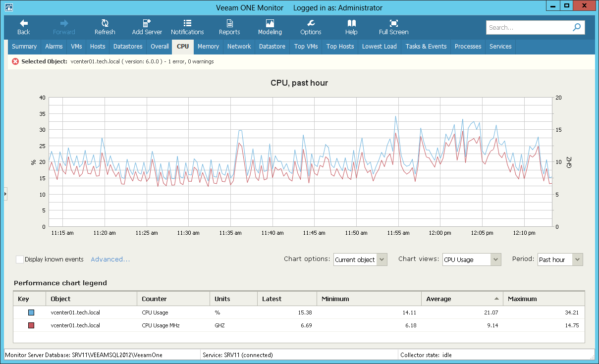Open the VMs tab
This screenshot has width=599, height=364.
click(x=76, y=47)
